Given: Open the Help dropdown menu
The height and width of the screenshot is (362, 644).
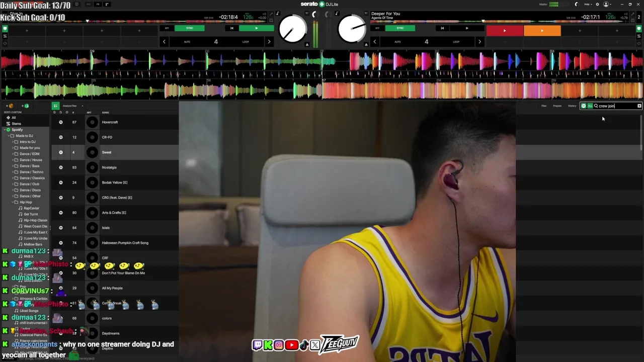Looking at the screenshot, I should click(588, 4).
